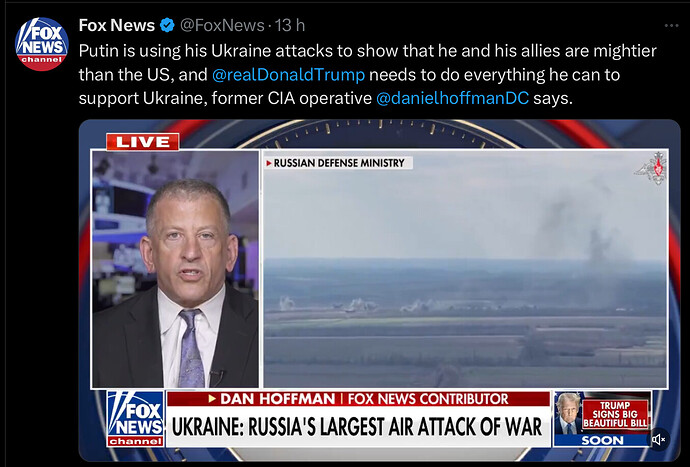The image size is (690, 467).
Task: Open the Fox News profile avatar
Action: point(42,44)
